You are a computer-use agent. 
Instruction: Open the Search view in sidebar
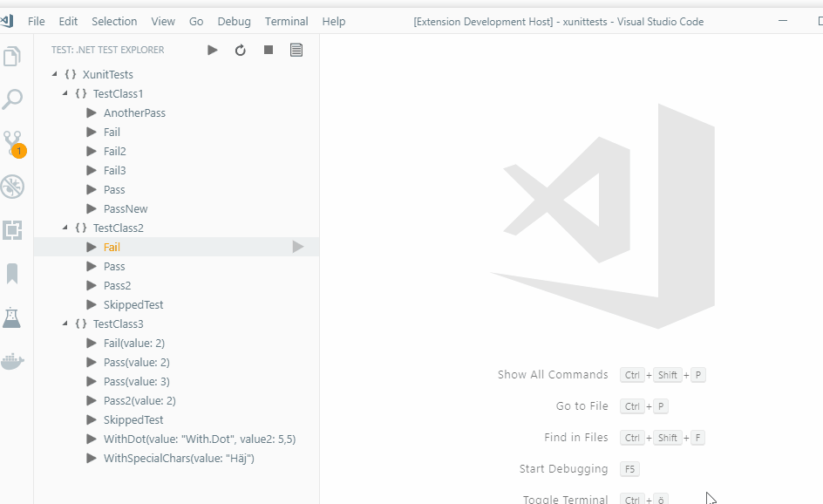[12, 99]
